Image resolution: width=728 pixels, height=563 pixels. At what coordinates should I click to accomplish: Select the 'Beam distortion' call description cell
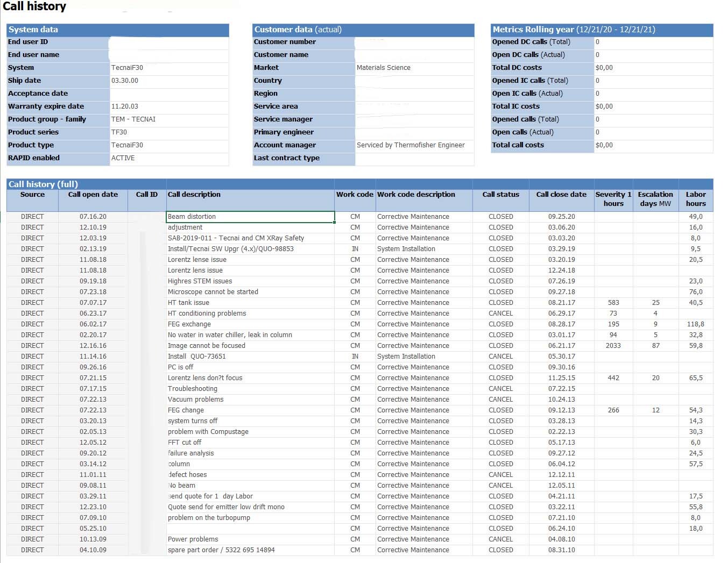pos(250,217)
